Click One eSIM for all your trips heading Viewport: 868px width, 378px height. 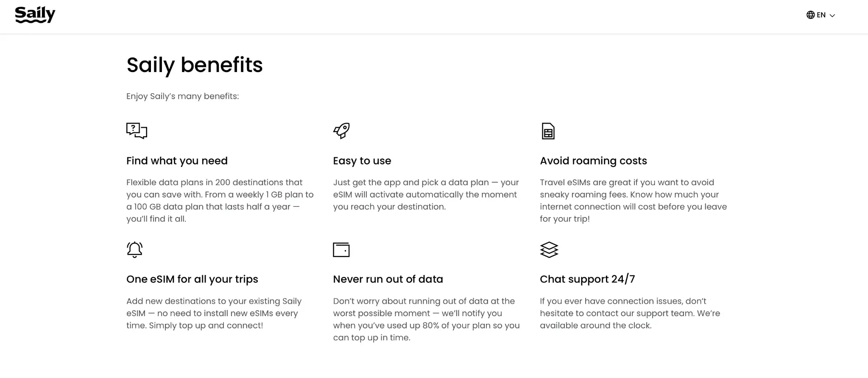pyautogui.click(x=192, y=279)
